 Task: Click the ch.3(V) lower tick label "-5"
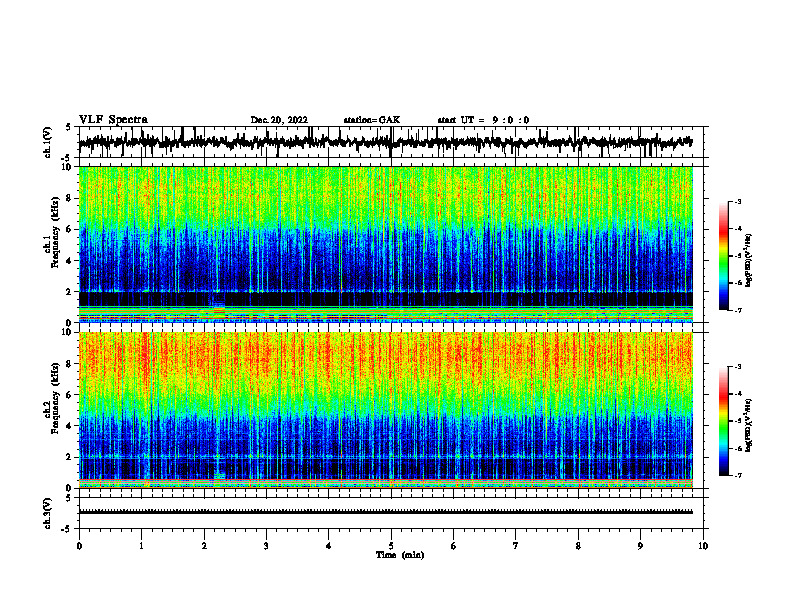pyautogui.click(x=67, y=529)
